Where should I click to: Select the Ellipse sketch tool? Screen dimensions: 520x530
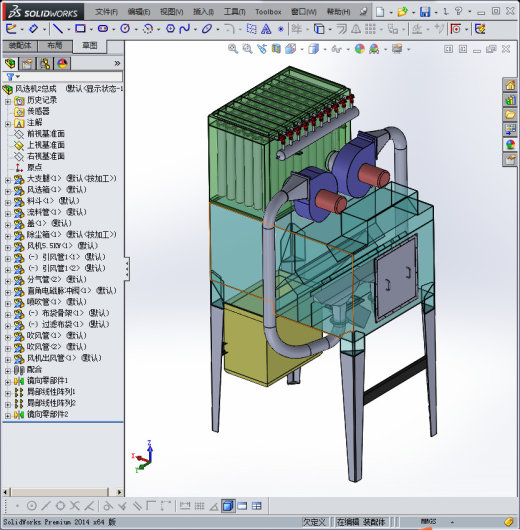click(207, 29)
